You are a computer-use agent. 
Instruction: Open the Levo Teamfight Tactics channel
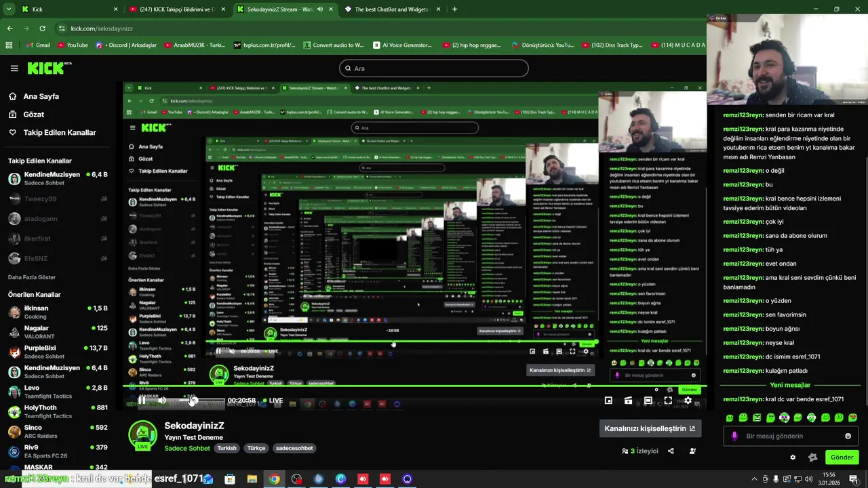[58, 392]
